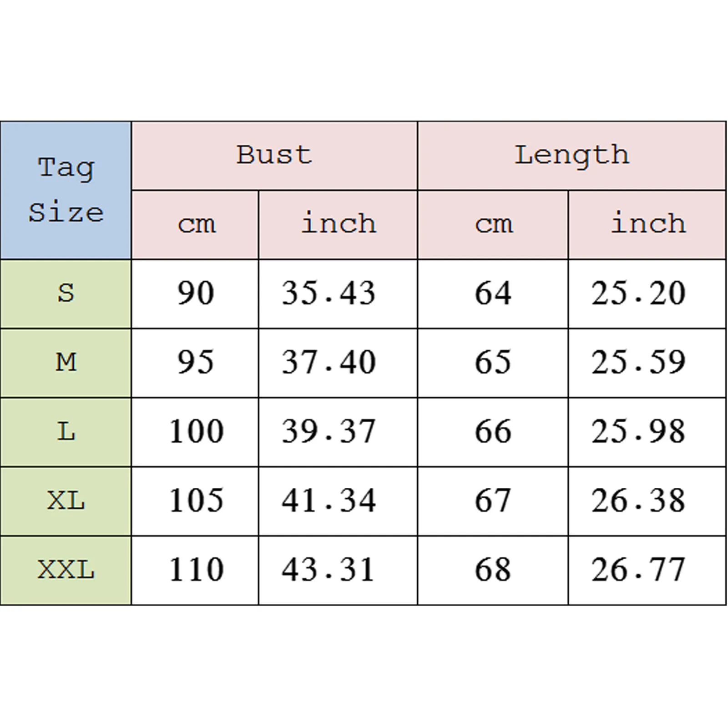Click the Bust cm subheader cell
Image resolution: width=728 pixels, height=728 pixels.
tap(195, 224)
